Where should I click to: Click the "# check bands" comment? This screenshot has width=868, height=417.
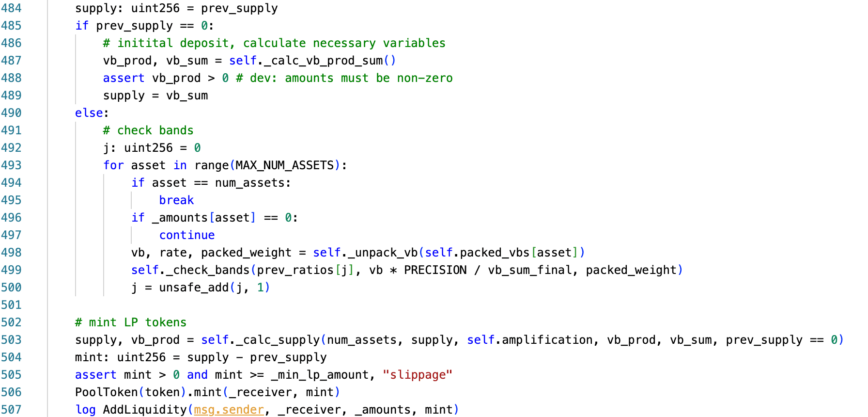[x=148, y=130]
